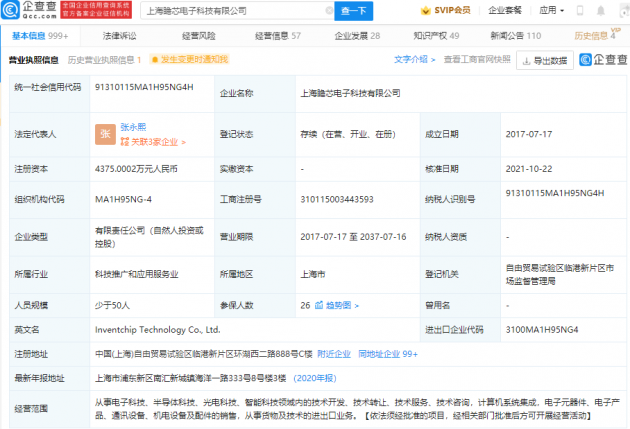Switch to the 基本信息 tab
The image size is (630, 429).
pos(40,36)
